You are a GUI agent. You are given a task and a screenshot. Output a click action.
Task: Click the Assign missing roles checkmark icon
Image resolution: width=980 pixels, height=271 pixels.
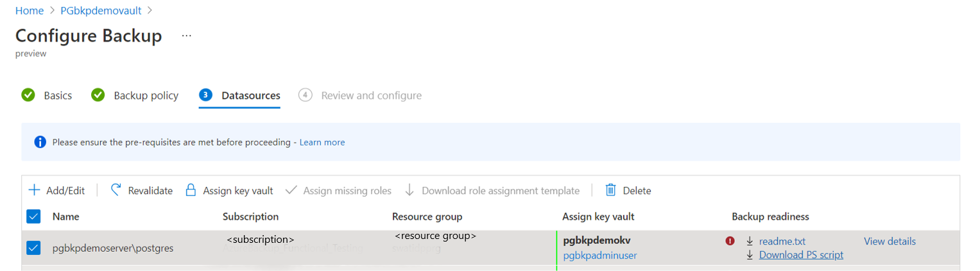click(291, 190)
